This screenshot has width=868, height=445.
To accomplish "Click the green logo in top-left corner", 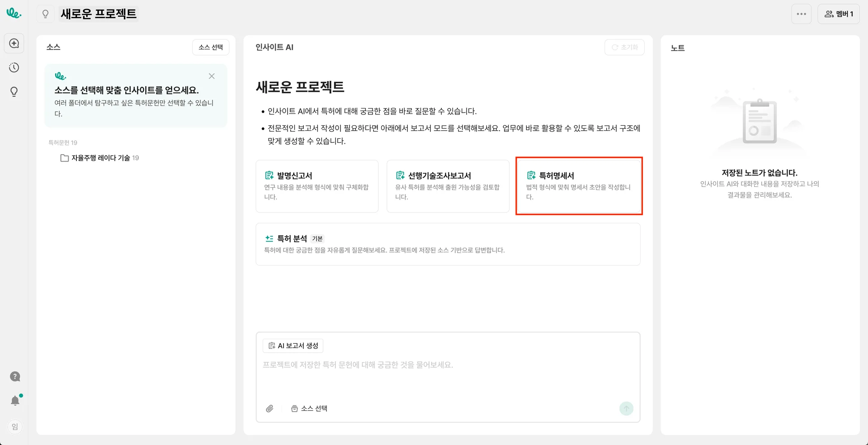I will (14, 14).
